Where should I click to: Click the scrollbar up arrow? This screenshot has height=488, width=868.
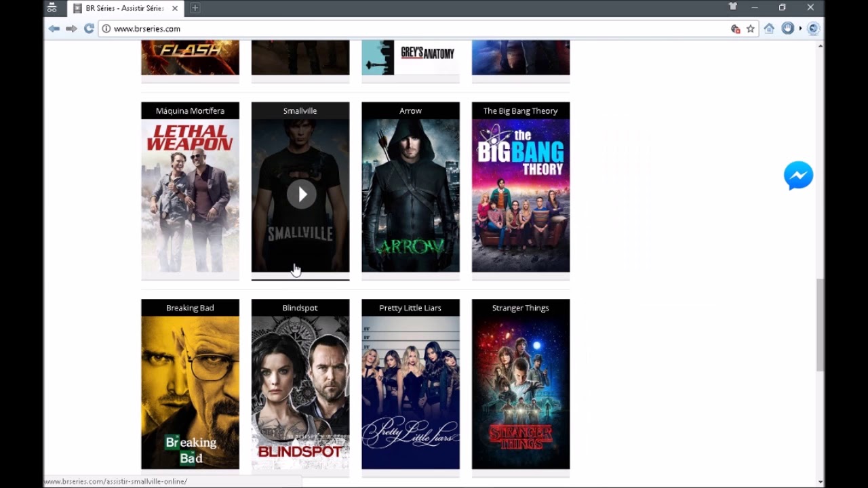point(821,45)
